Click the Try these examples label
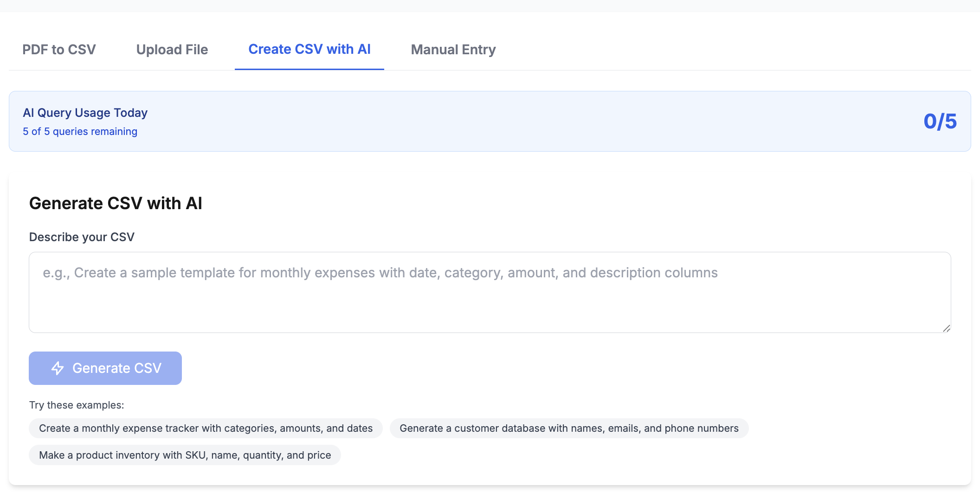Image resolution: width=980 pixels, height=499 pixels. click(x=77, y=405)
